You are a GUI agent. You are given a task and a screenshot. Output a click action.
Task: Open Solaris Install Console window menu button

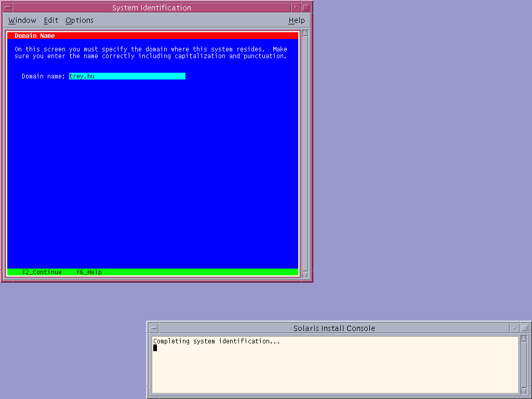(154, 328)
